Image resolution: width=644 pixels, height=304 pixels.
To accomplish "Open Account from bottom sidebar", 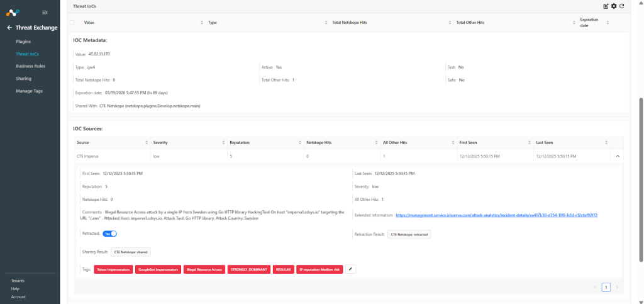I will 18,296.
